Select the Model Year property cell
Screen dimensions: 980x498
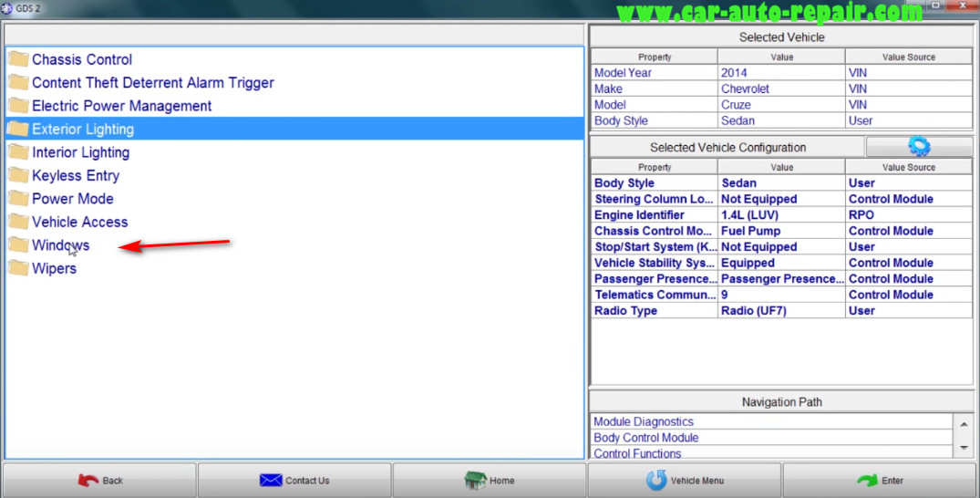point(655,73)
